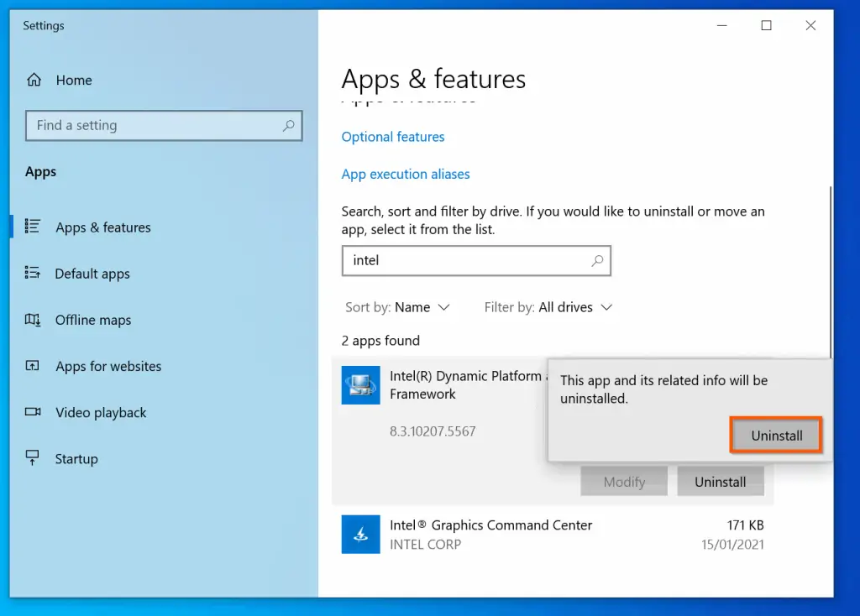This screenshot has height=616, width=860.
Task: Click magnifier icon in intel search box
Action: 597,261
